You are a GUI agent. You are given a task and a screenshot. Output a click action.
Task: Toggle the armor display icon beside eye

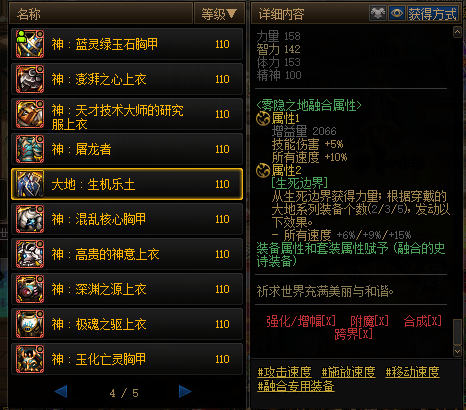(x=378, y=13)
